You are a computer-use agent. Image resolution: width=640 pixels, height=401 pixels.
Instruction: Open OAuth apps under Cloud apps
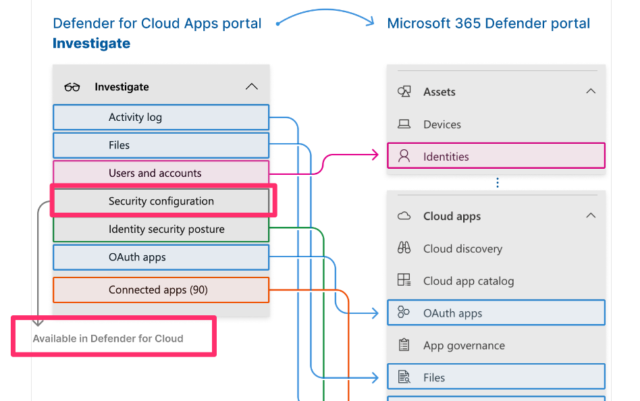tap(496, 313)
